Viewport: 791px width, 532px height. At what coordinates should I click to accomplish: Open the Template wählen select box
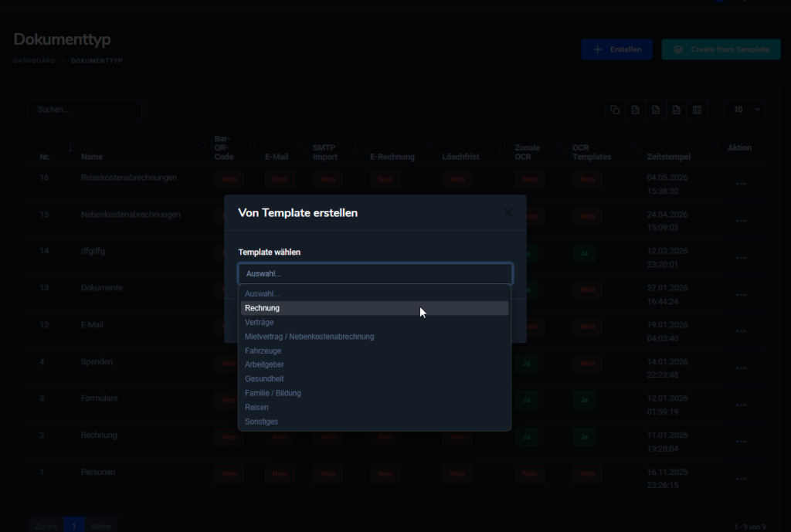click(x=375, y=273)
